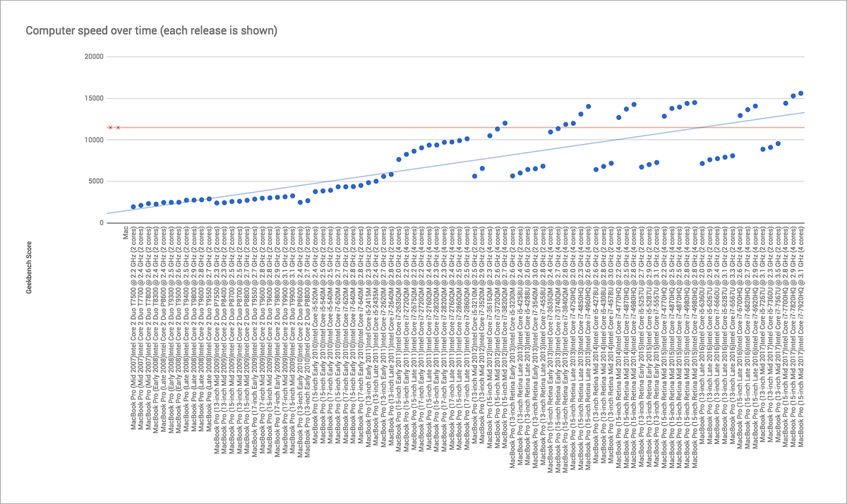
Task: Click the 'Mac' x-axis label
Action: pos(126,232)
